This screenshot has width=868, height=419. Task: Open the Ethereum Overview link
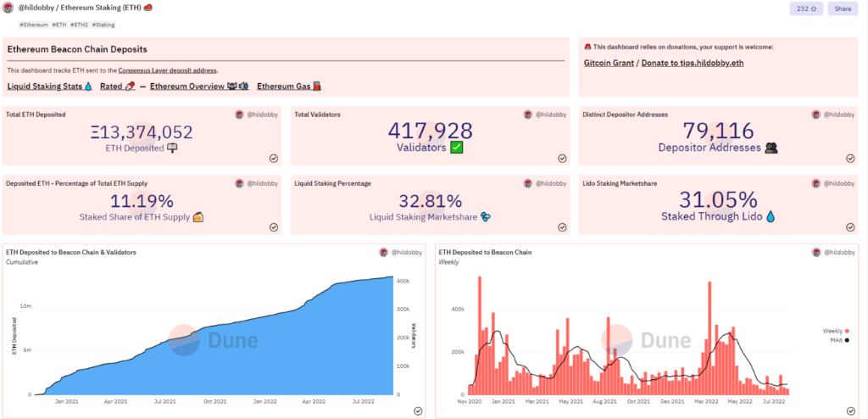click(x=199, y=87)
